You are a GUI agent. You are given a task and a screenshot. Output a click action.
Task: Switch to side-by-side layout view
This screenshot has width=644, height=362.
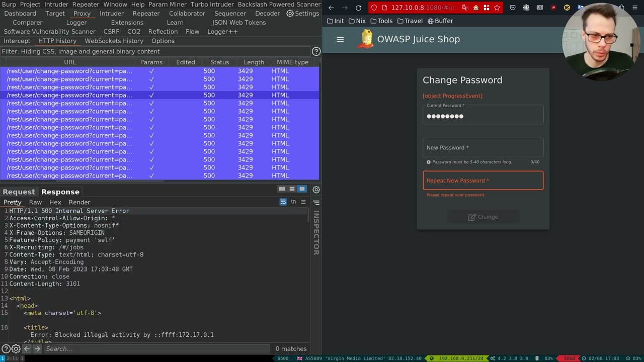(x=282, y=189)
